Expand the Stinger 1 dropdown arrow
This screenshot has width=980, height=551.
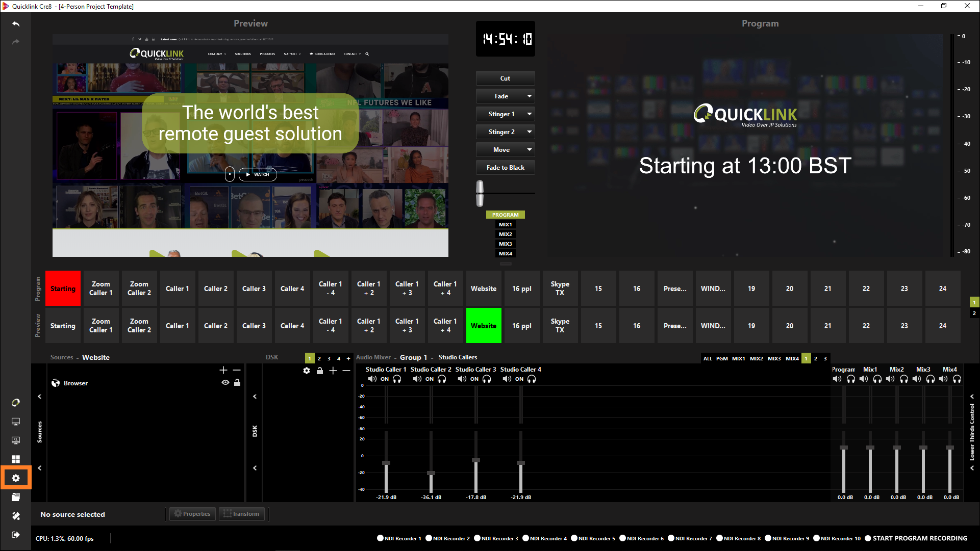coord(529,114)
